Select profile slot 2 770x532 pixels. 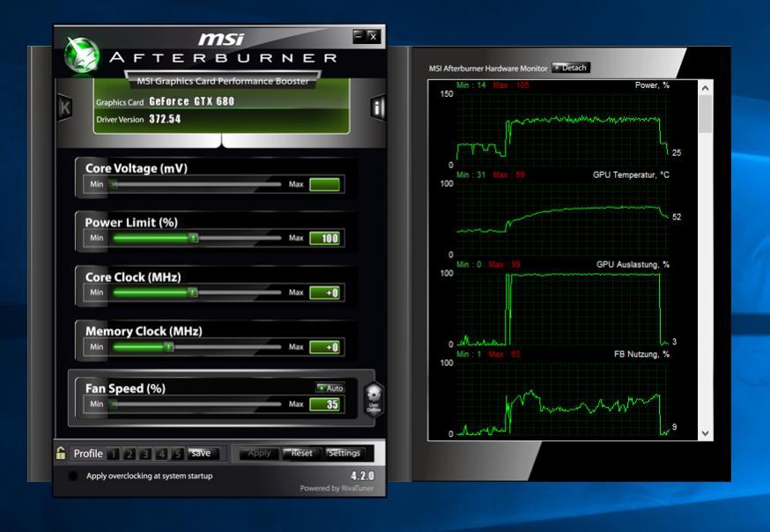[x=130, y=454]
